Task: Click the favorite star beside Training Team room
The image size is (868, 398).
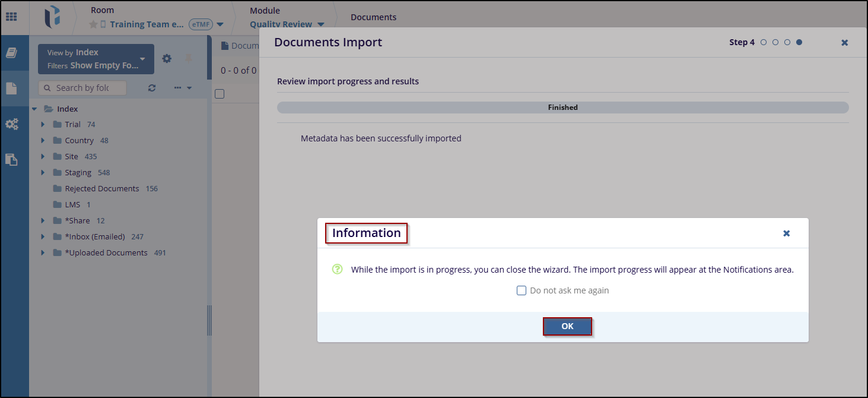Action: click(x=93, y=24)
